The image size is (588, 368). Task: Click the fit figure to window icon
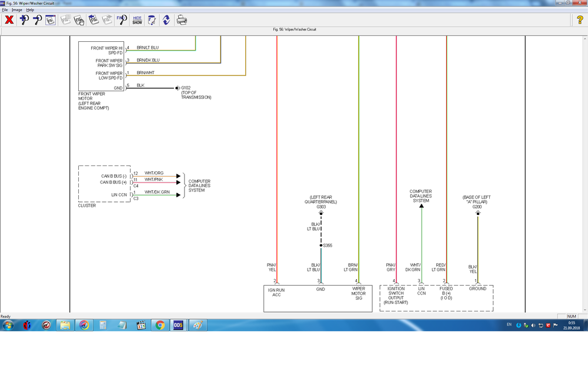[51, 20]
